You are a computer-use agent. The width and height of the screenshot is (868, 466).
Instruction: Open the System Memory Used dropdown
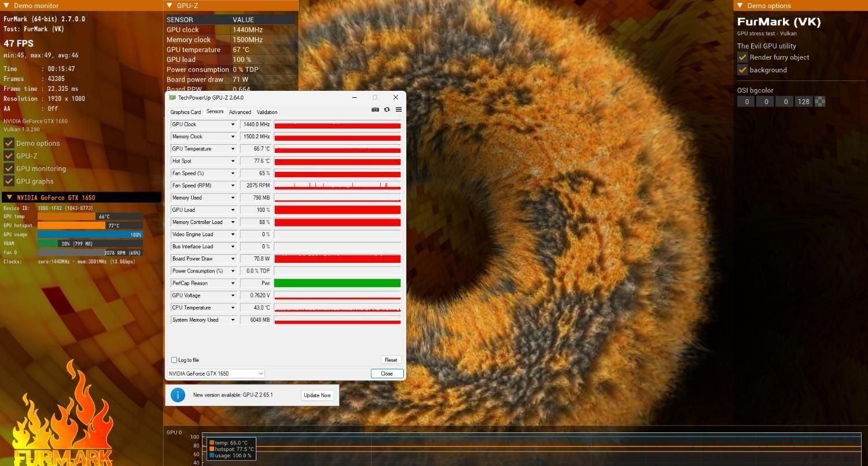233,320
